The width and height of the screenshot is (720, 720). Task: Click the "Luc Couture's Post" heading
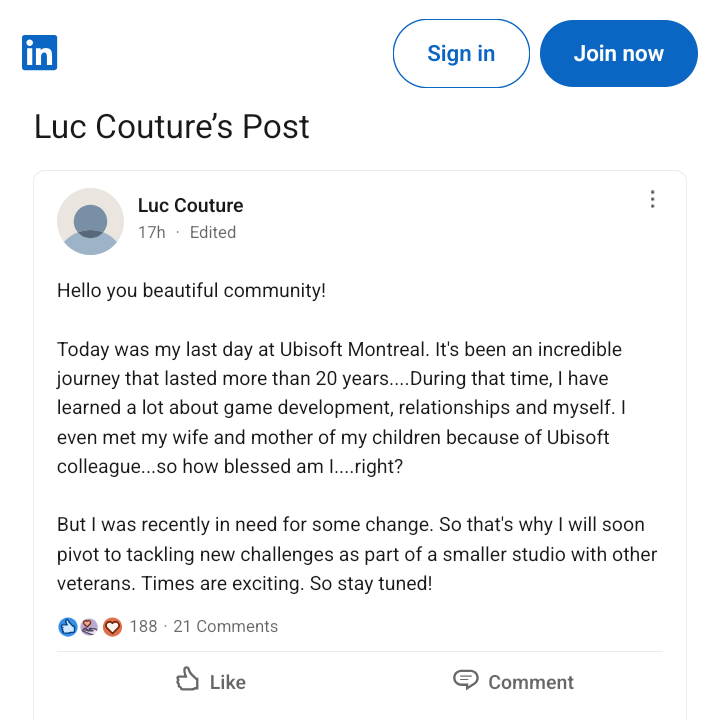pos(172,127)
